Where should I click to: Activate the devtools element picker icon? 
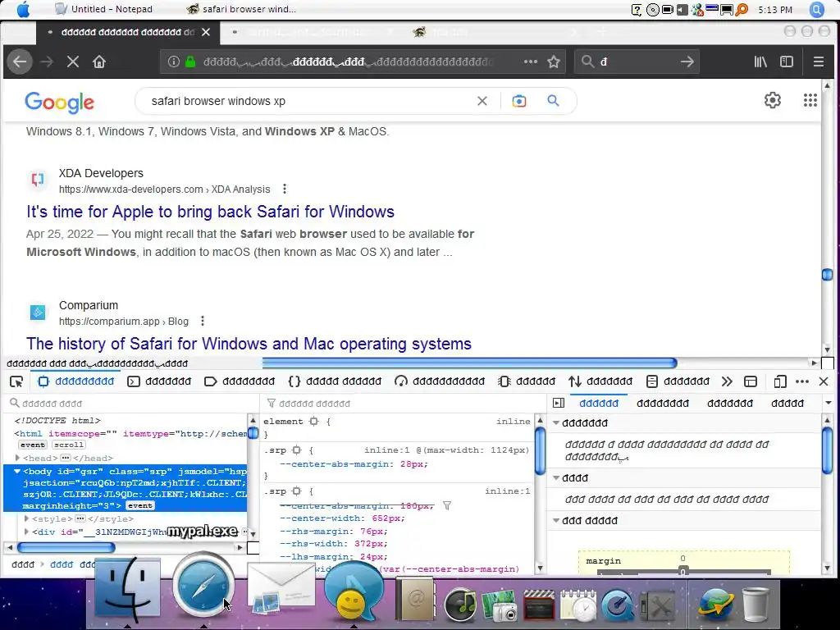click(16, 381)
